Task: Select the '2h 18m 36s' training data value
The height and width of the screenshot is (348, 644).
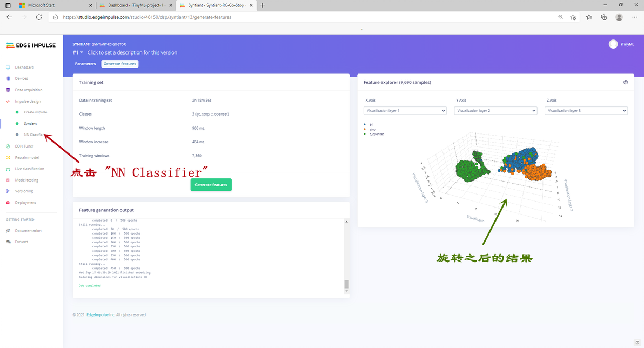Action: click(202, 101)
